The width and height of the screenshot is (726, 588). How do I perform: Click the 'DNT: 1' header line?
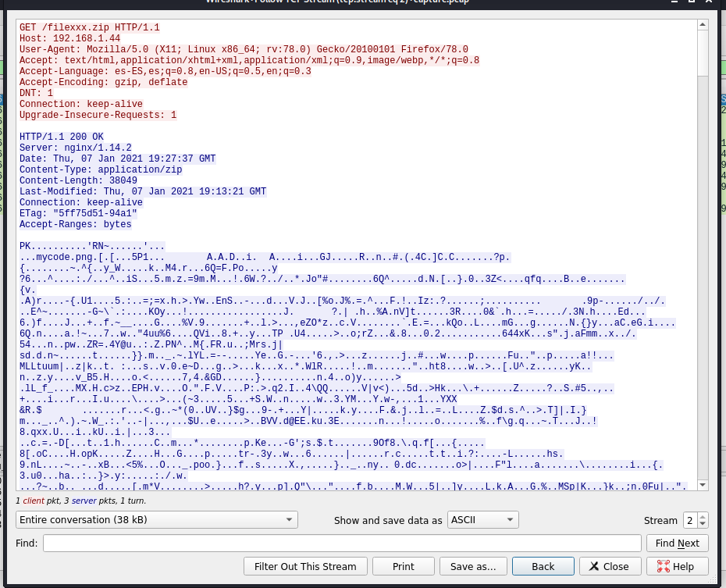tap(36, 93)
